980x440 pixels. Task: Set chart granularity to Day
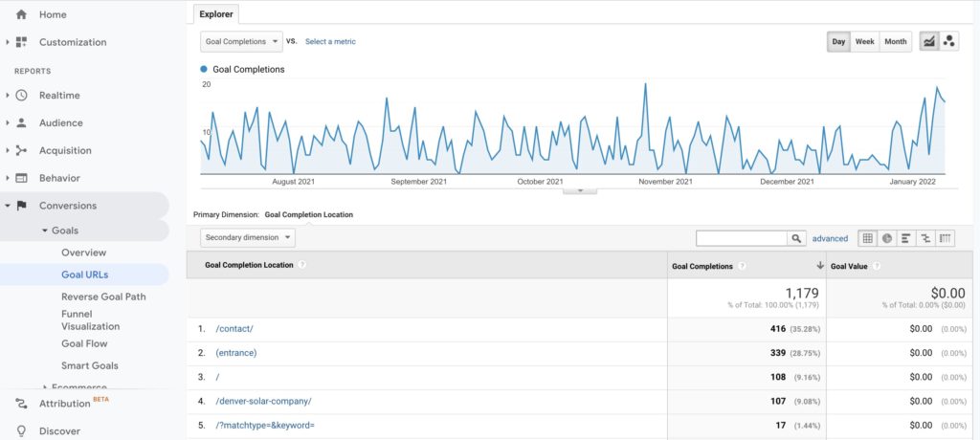(x=838, y=41)
